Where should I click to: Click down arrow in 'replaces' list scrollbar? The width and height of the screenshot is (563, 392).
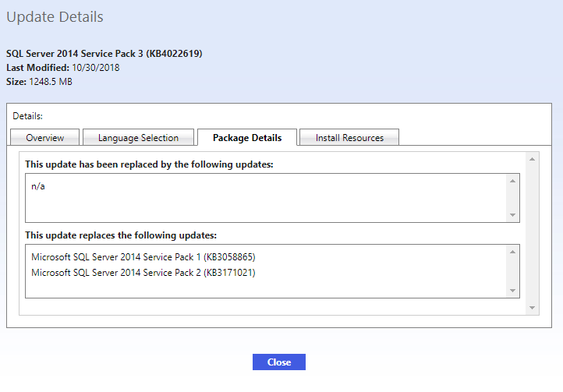point(512,291)
